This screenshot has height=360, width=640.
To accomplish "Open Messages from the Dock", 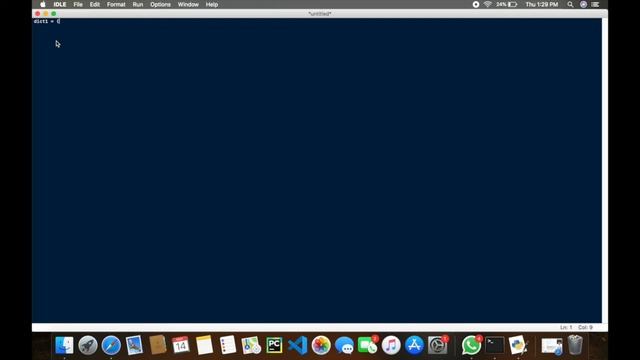I will coord(344,345).
